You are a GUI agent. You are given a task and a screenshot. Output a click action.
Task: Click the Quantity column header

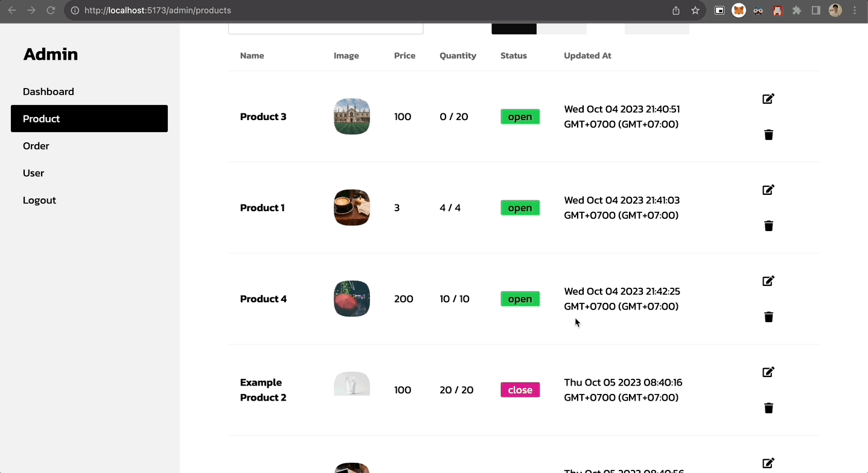(x=458, y=56)
